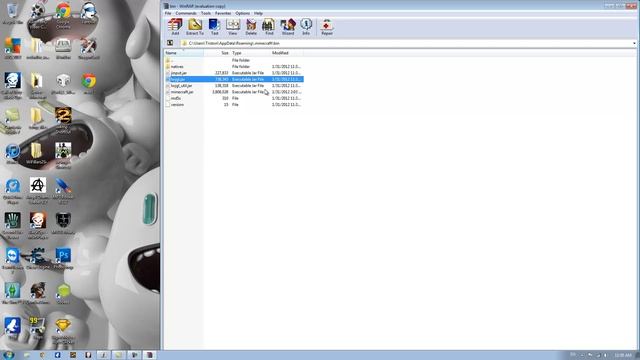Select the 'version' file row
Image resolution: width=640 pixels, height=360 pixels.
coord(234,104)
